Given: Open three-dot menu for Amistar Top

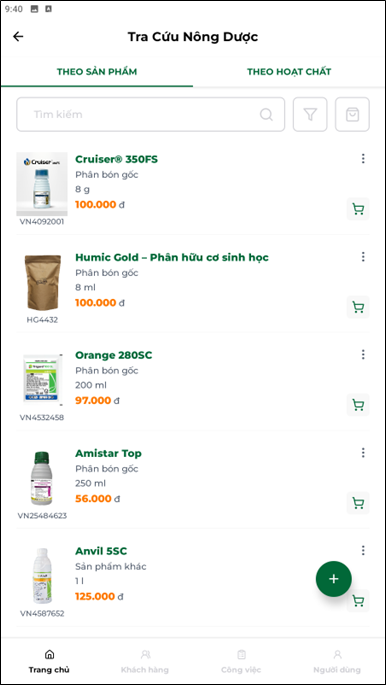Looking at the screenshot, I should coord(363,453).
